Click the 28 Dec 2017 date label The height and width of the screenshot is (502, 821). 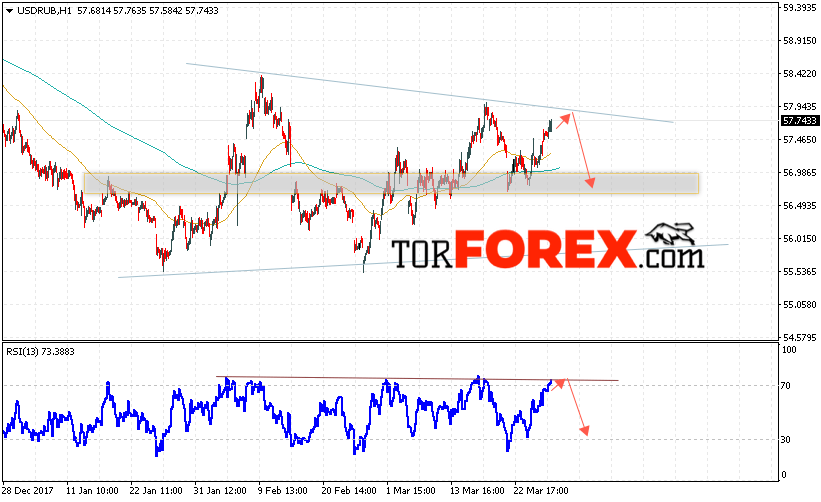pyautogui.click(x=29, y=491)
